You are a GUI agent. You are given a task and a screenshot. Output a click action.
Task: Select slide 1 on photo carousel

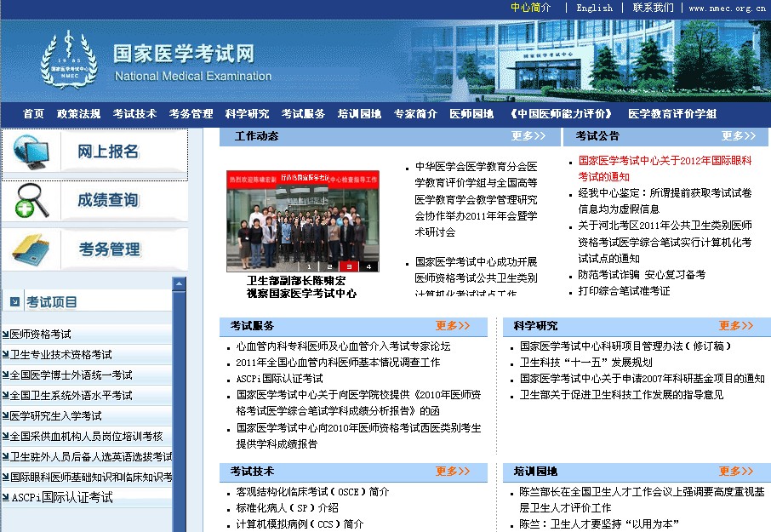pos(309,266)
